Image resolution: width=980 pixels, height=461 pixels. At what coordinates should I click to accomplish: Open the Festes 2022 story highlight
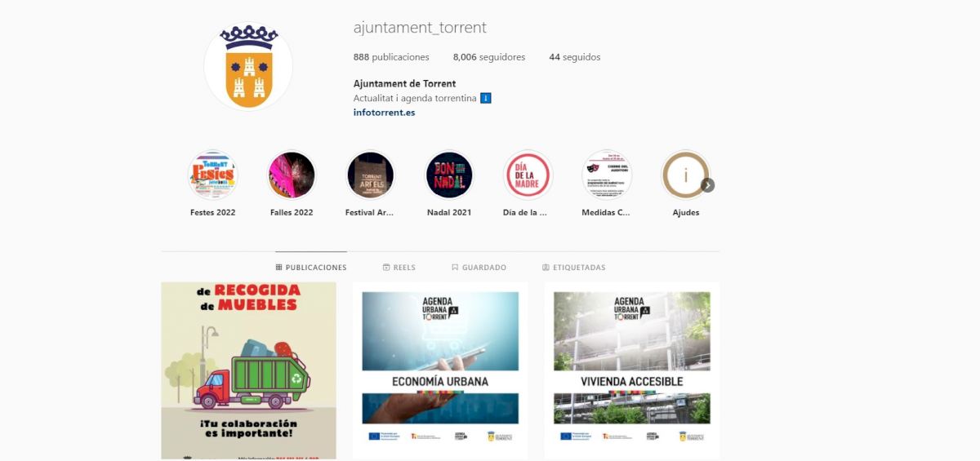point(212,175)
